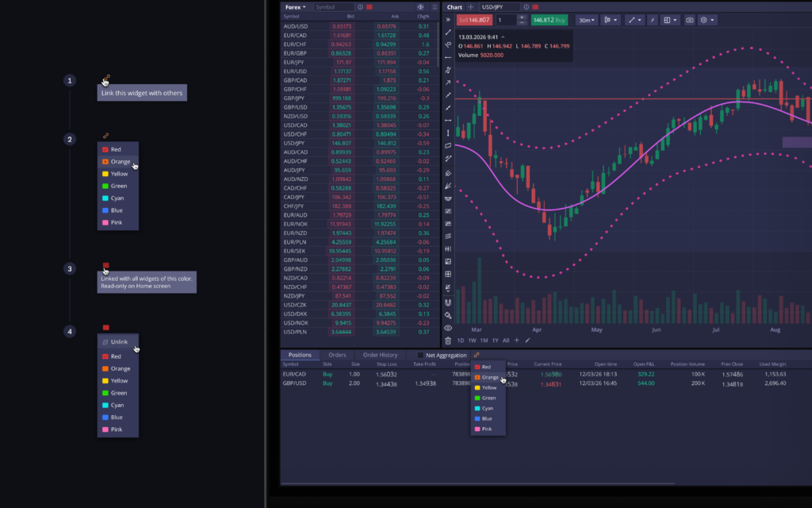The image size is (812, 508).
Task: Click the chain link icon beside Net Aggregation
Action: coord(477,356)
